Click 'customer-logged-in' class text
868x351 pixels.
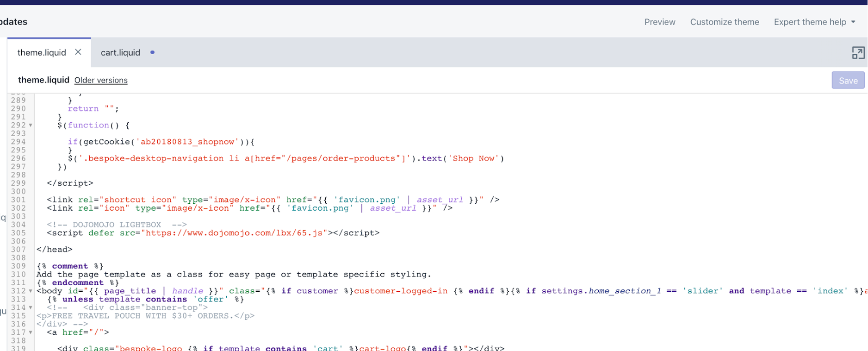[x=401, y=291]
